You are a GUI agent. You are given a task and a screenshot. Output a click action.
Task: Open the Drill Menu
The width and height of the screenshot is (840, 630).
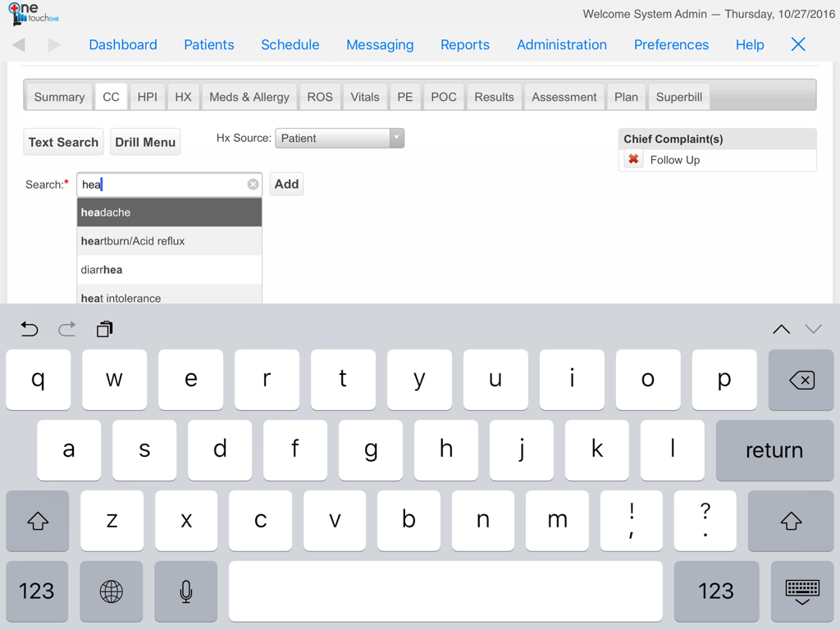coord(145,141)
